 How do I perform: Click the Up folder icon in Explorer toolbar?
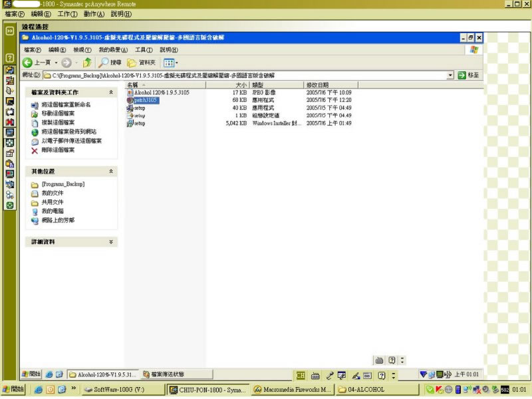click(x=87, y=63)
